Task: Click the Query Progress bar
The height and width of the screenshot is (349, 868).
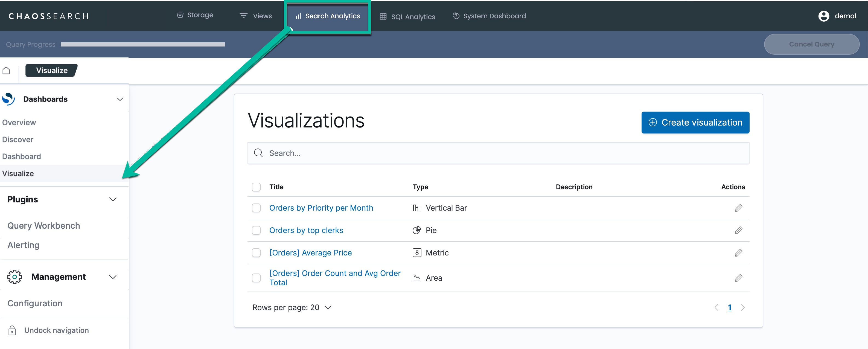Action: coord(143,45)
